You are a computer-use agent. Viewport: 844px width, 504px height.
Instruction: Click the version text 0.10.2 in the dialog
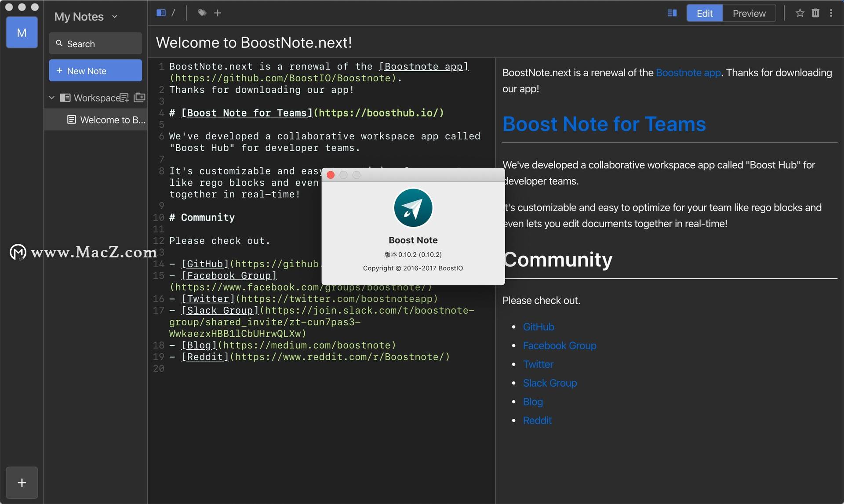413,254
